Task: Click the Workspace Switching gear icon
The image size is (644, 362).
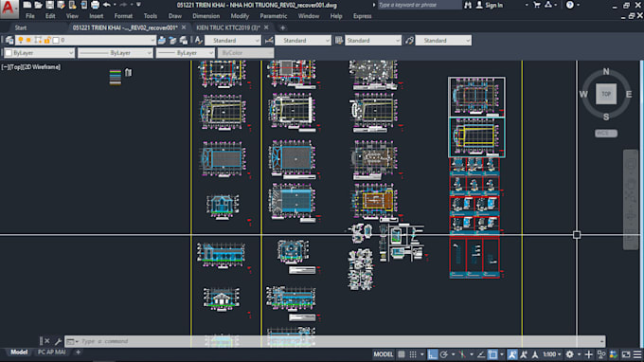Action: 570,354
